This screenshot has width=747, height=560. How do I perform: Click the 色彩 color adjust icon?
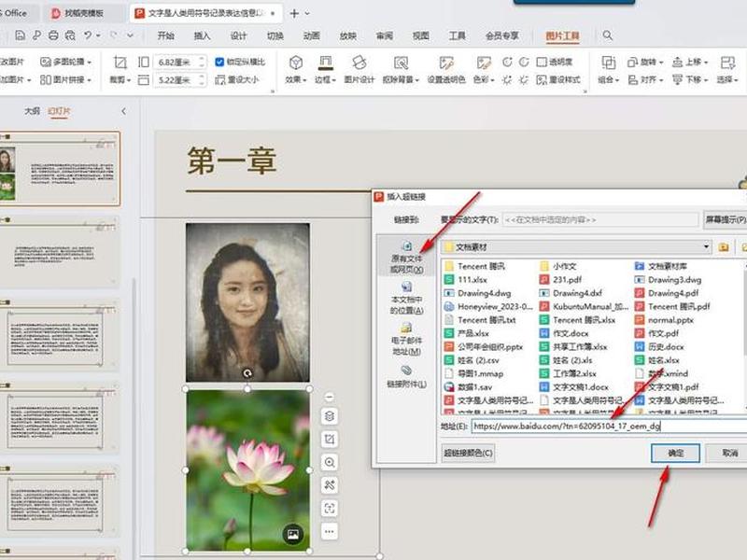484,63
